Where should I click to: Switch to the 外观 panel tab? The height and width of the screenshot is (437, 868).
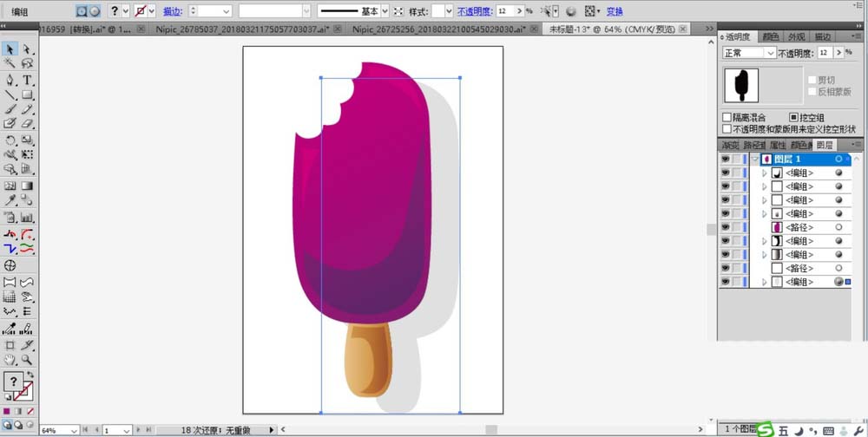pos(796,36)
